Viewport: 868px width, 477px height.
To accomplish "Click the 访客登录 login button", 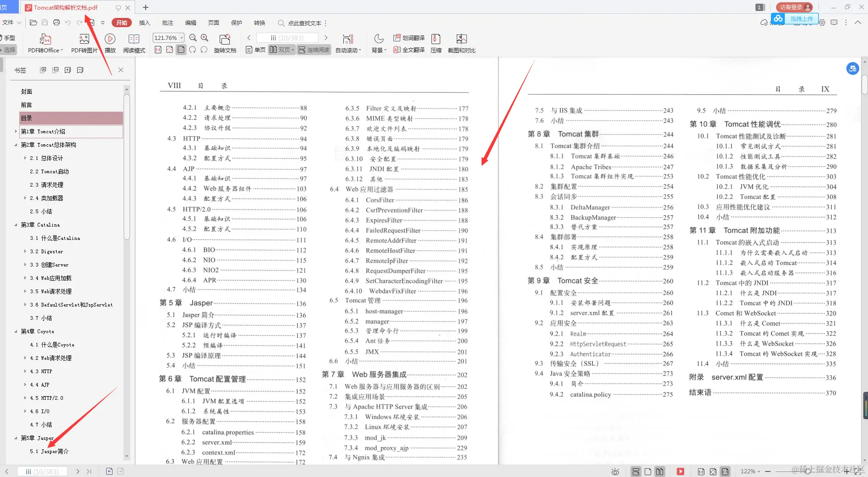I will [x=794, y=7].
